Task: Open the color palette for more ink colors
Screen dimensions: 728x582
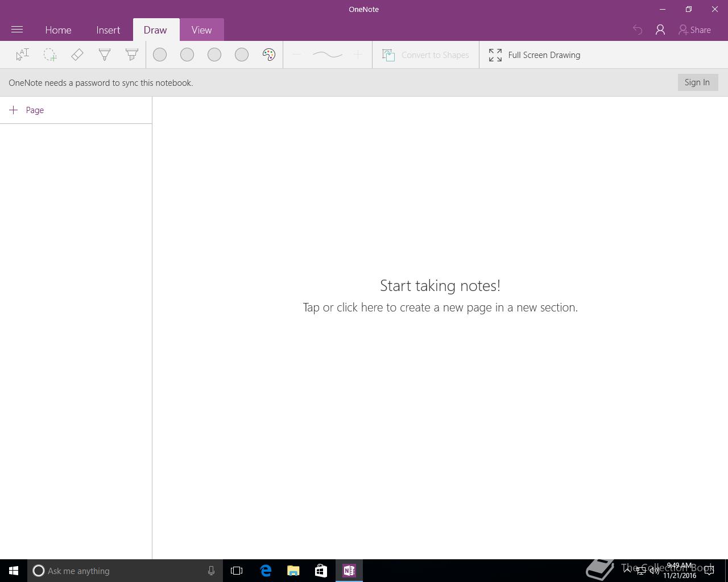Action: coord(269,55)
